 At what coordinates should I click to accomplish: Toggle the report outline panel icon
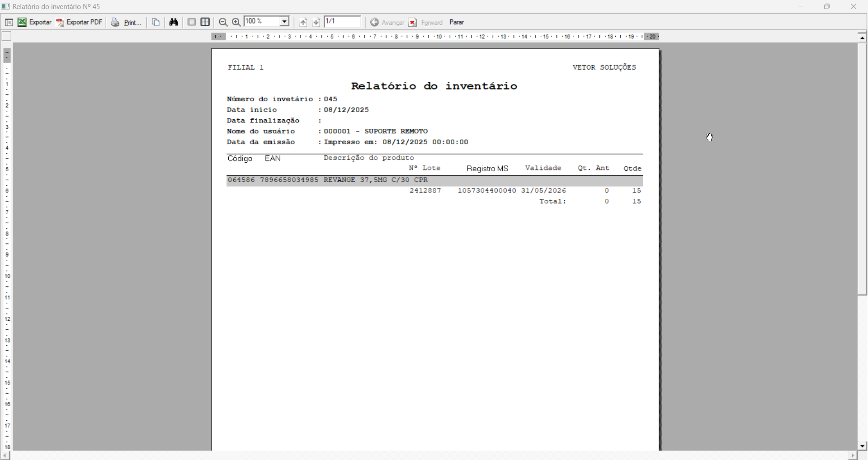point(9,22)
